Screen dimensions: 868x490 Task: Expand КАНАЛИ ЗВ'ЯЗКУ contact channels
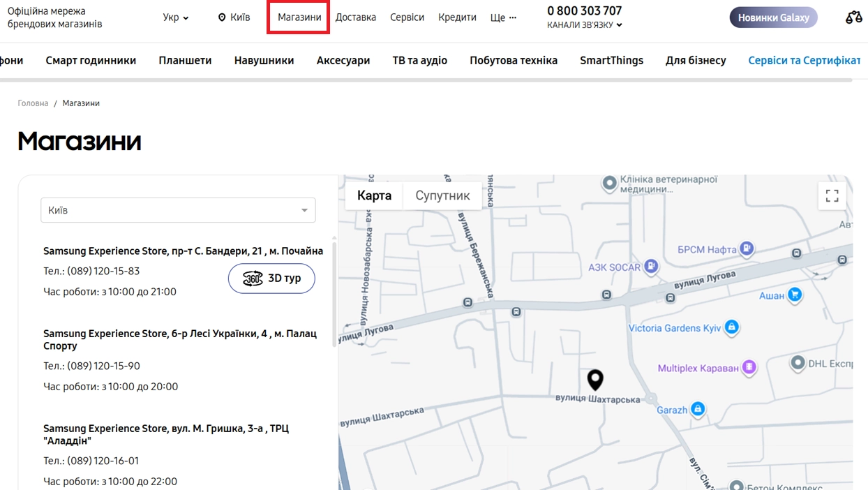[584, 25]
